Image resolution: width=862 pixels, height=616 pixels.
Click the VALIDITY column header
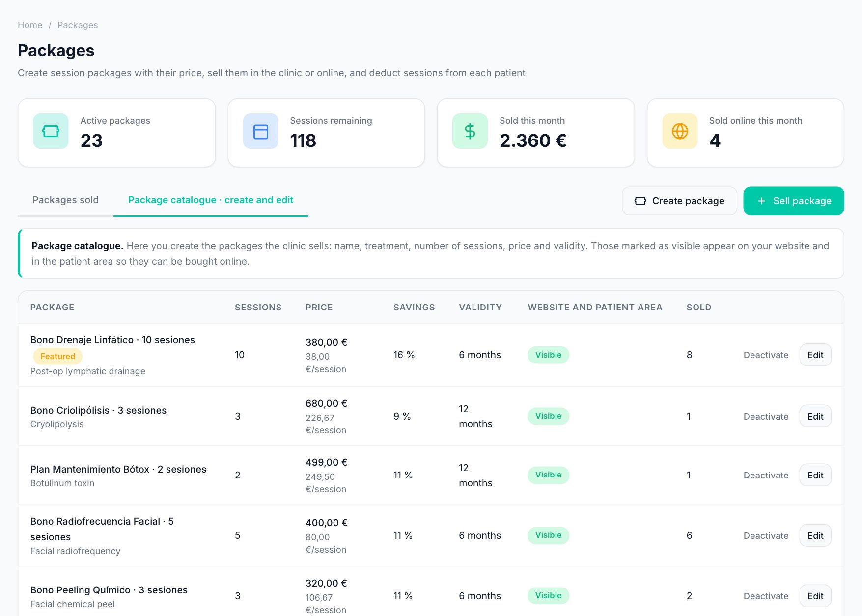480,308
